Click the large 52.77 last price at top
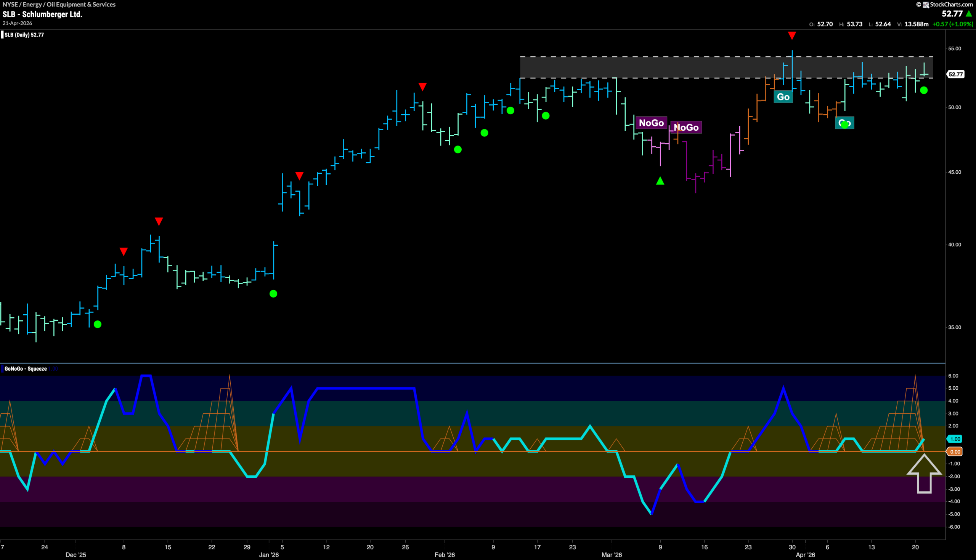Image resolution: width=976 pixels, height=560 pixels. click(x=952, y=14)
